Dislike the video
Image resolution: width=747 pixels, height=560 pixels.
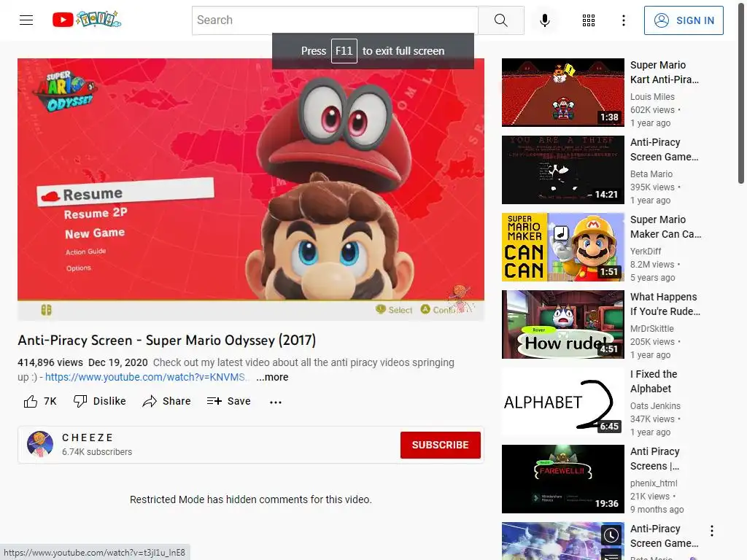click(99, 401)
